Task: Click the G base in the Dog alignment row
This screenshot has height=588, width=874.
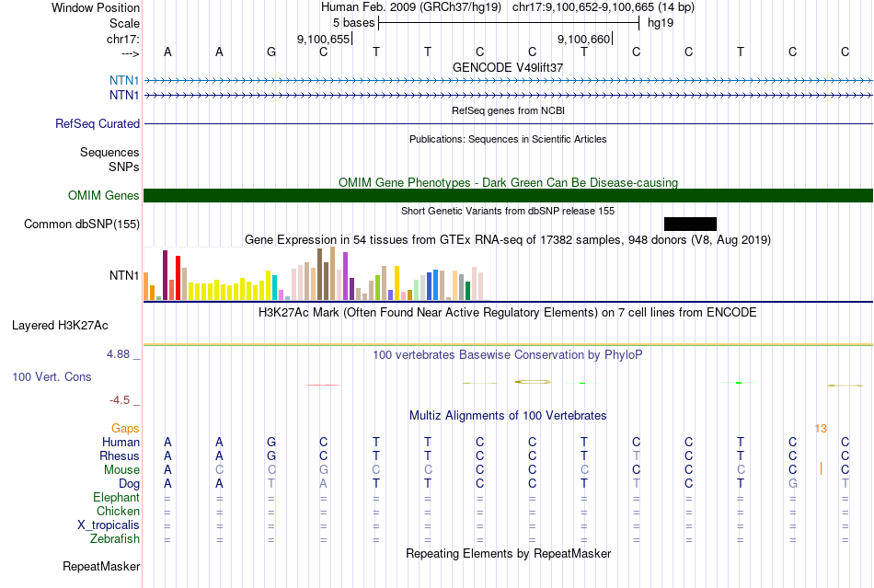Action: [793, 484]
